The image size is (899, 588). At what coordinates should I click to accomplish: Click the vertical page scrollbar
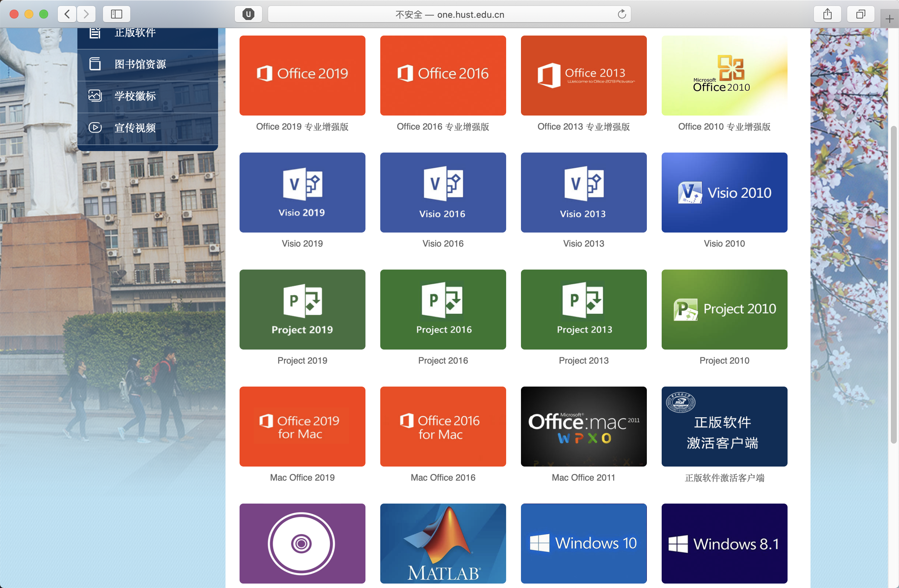tap(893, 283)
